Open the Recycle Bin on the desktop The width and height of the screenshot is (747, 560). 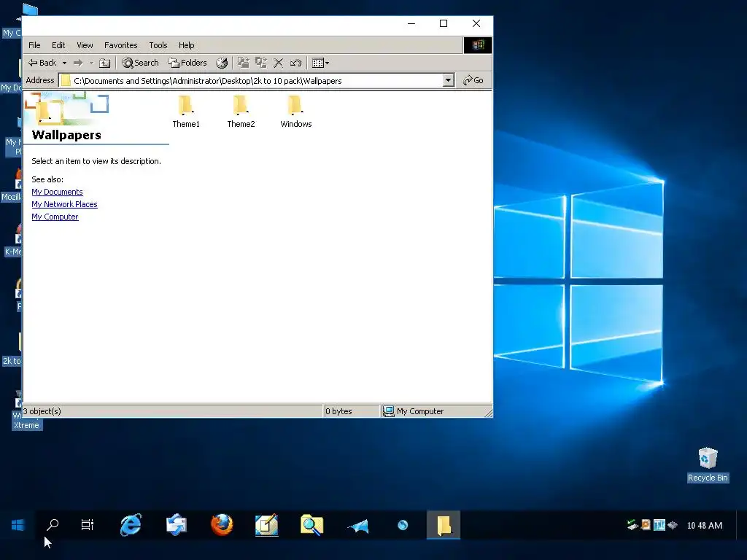pos(708,464)
